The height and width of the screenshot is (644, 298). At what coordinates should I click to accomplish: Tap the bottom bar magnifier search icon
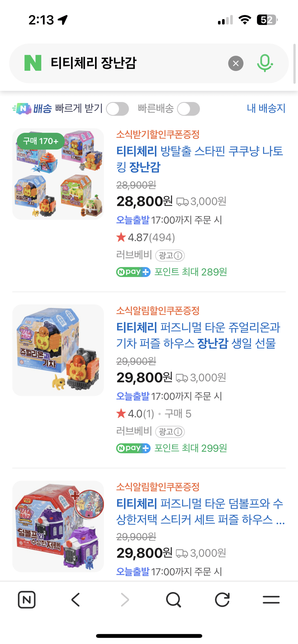pyautogui.click(x=173, y=600)
